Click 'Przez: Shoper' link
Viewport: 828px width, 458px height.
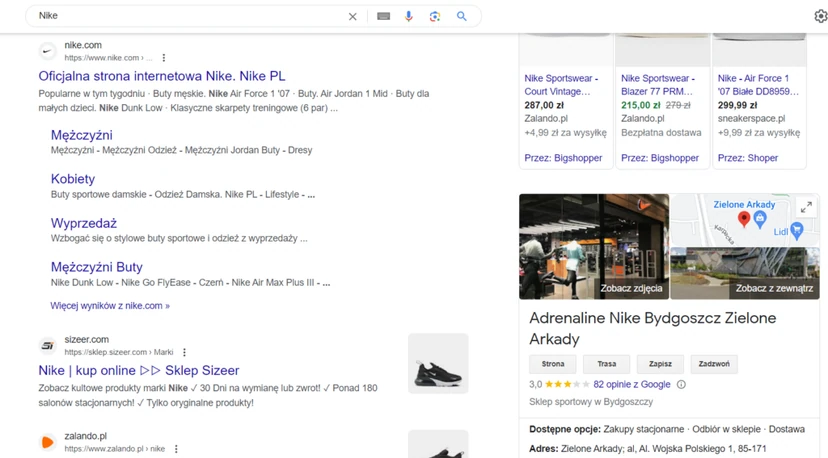pyautogui.click(x=748, y=158)
